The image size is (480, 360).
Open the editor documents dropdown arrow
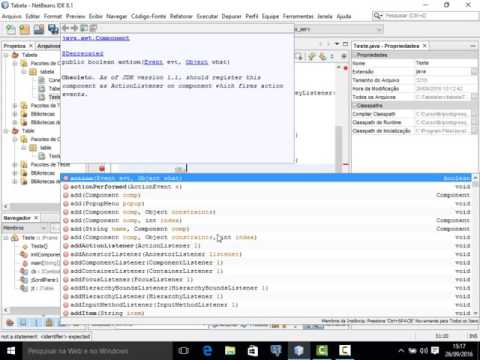point(337,44)
